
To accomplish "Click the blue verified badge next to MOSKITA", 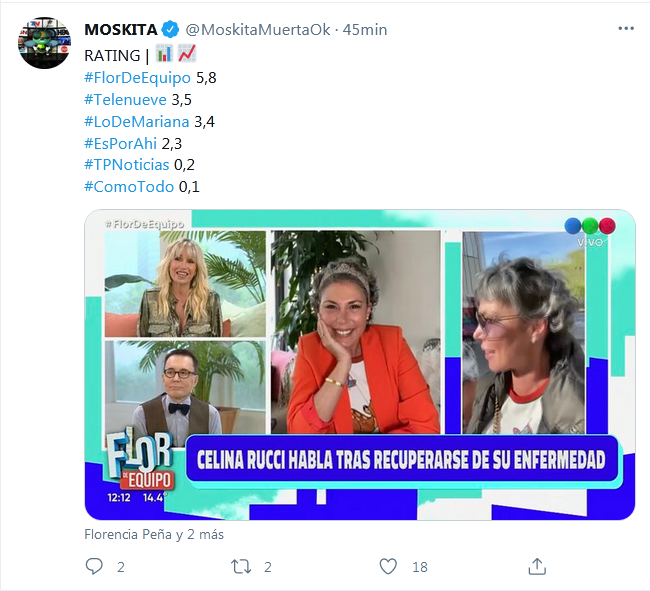I will pyautogui.click(x=170, y=29).
